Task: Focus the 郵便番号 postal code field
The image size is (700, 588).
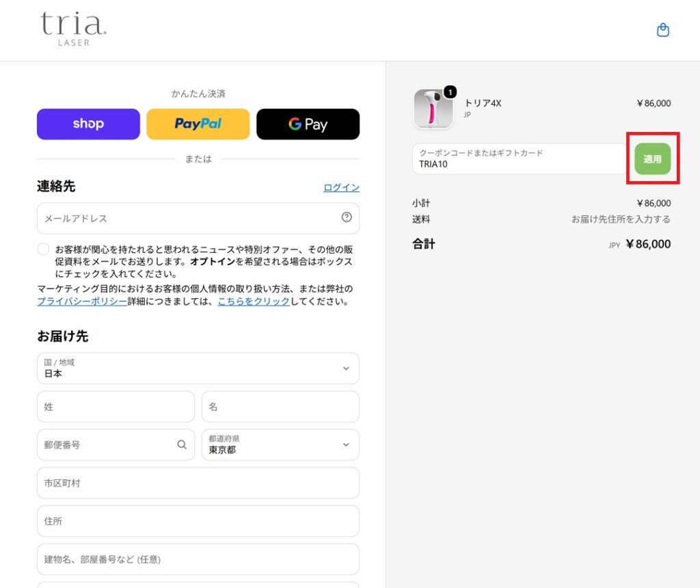Action: click(x=116, y=444)
